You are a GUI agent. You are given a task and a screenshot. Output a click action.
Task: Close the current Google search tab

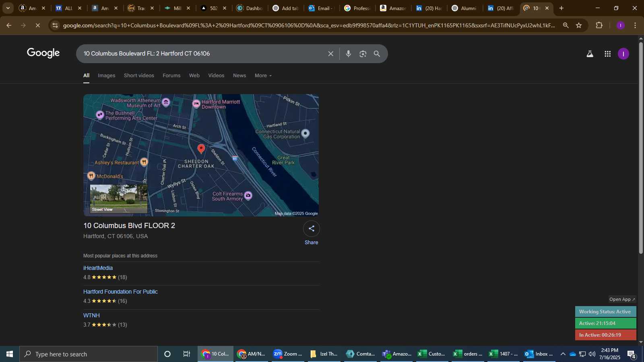(547, 8)
